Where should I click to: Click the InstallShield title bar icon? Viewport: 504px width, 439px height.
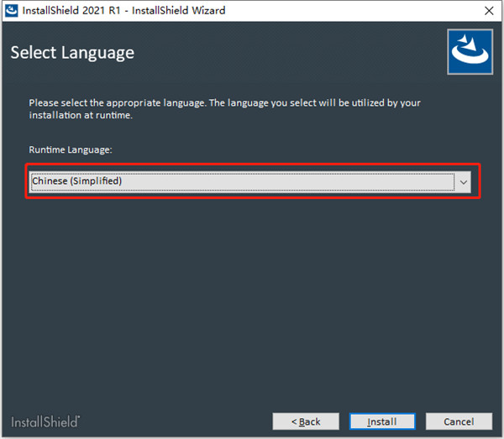coord(12,11)
